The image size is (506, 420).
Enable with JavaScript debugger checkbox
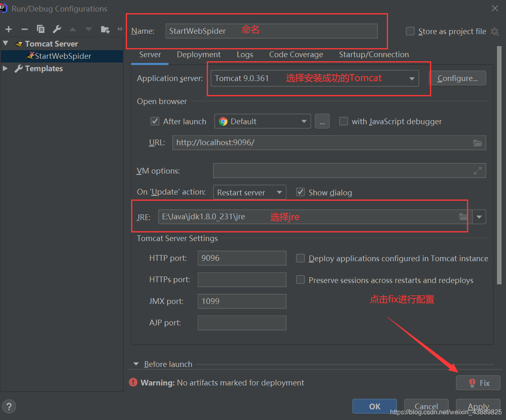pyautogui.click(x=344, y=121)
